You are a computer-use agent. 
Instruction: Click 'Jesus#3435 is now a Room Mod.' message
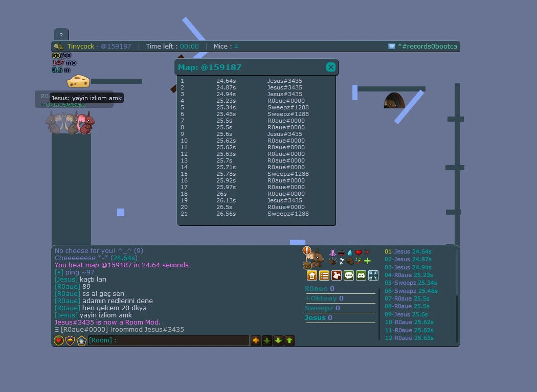(x=107, y=322)
